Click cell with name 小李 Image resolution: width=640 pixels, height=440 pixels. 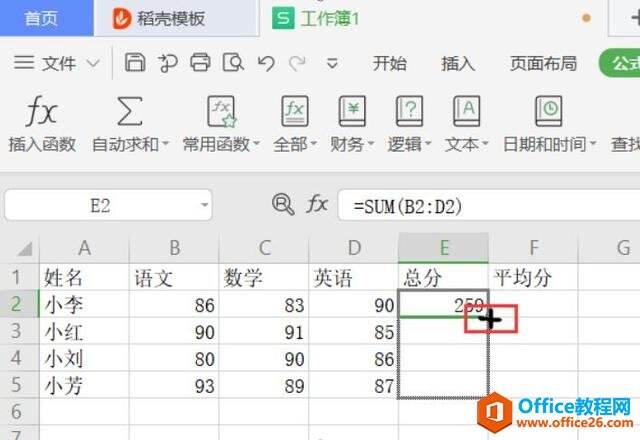84,304
